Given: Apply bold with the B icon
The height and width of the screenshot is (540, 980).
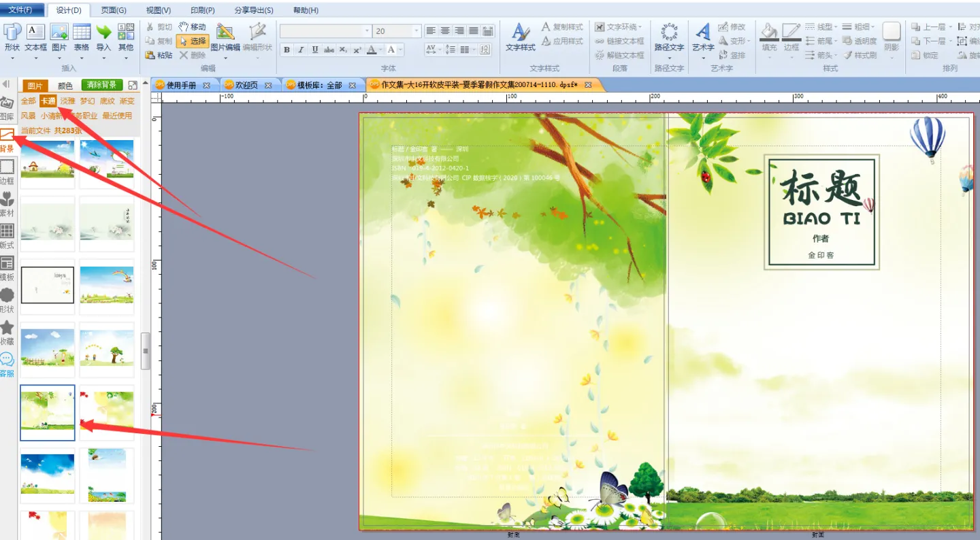Looking at the screenshot, I should pyautogui.click(x=287, y=50).
